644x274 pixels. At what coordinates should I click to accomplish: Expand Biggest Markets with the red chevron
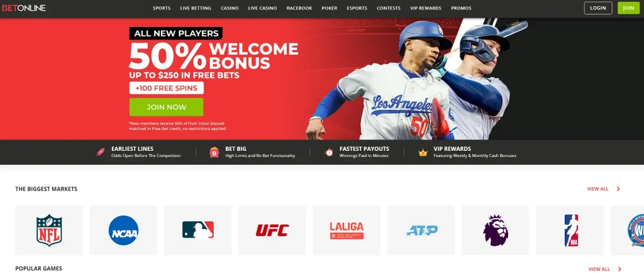(x=618, y=189)
